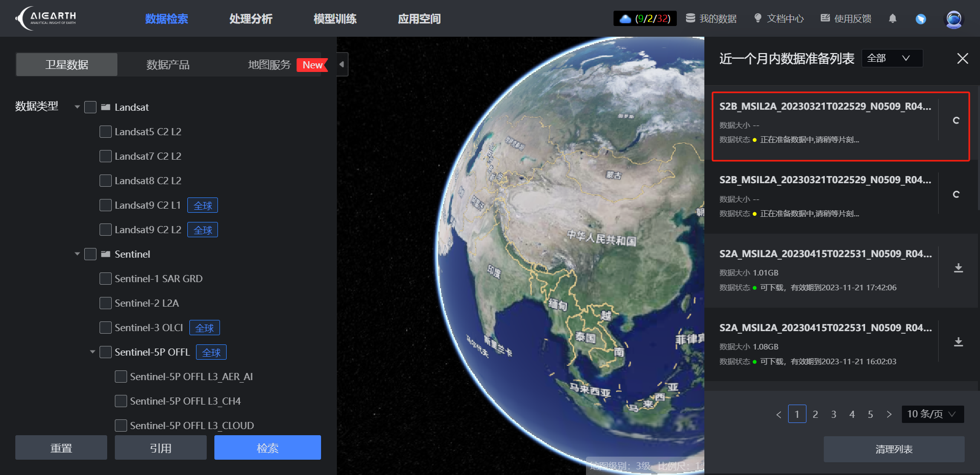The image size is (980, 475).
Task: Open 处理分析 top menu
Action: pos(251,19)
